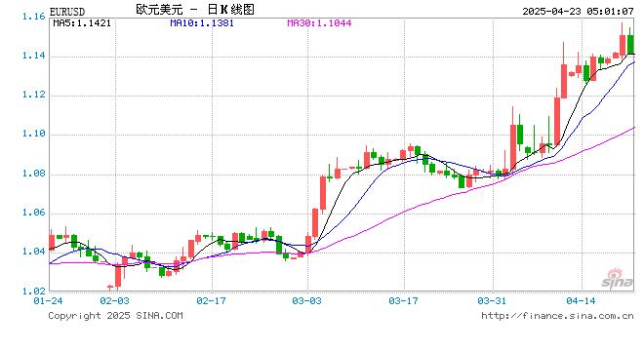This screenshot has height=351, width=644.
Task: Click the timestamp 2025-04-23 05:01:07
Action: [x=579, y=11]
